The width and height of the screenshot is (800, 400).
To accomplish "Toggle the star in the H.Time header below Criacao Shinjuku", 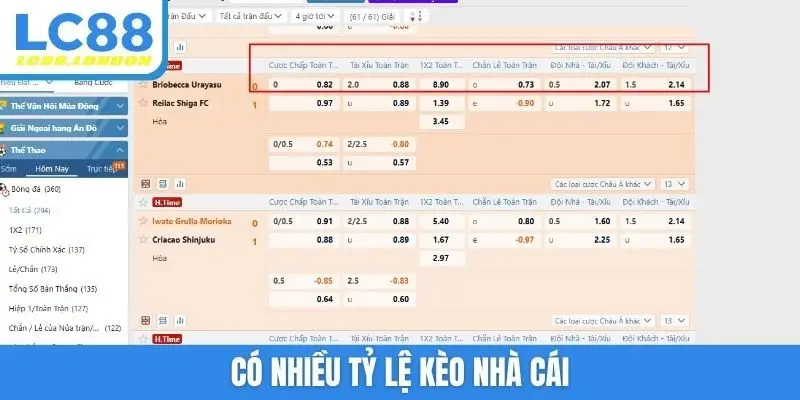I will (x=143, y=339).
